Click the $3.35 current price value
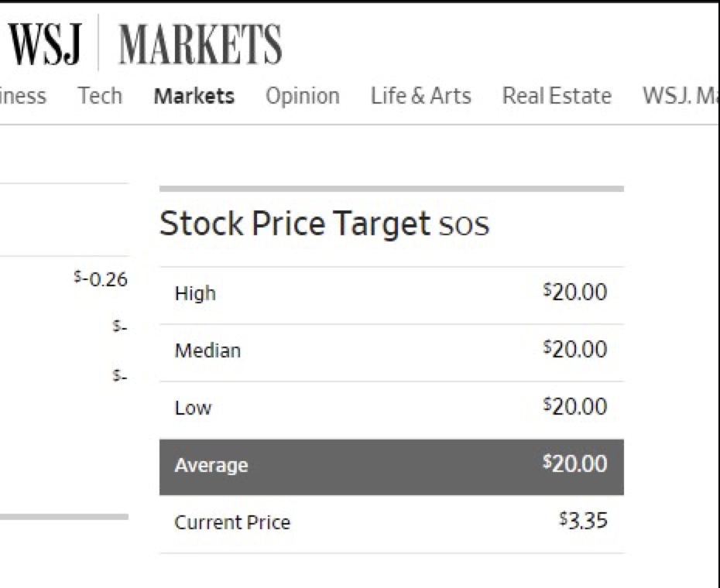This screenshot has width=720, height=588. [x=583, y=521]
